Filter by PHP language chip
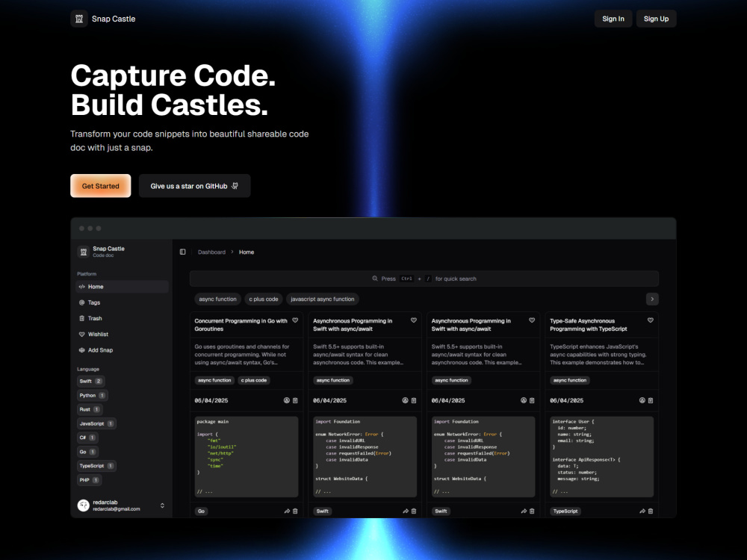This screenshot has height=560, width=747. 89,480
